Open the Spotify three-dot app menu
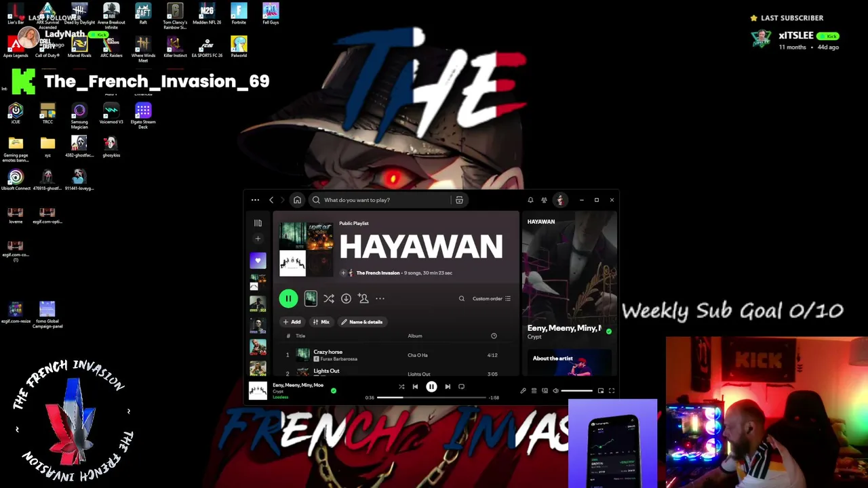 tap(255, 200)
